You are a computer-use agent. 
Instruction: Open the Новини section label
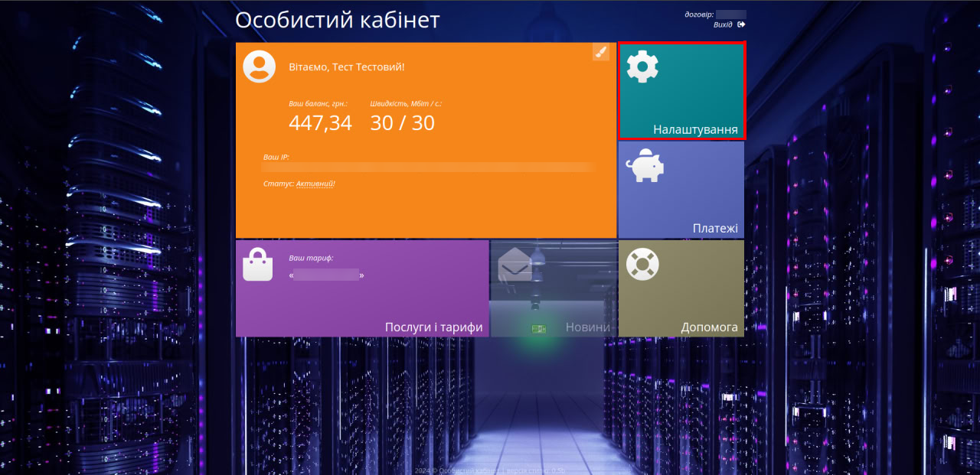tap(587, 327)
